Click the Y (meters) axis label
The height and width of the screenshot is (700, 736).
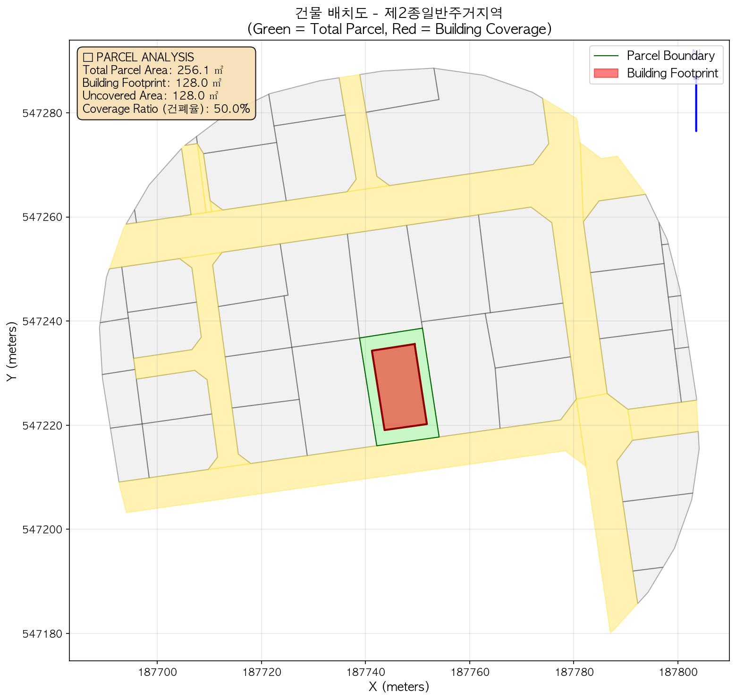[x=12, y=351]
